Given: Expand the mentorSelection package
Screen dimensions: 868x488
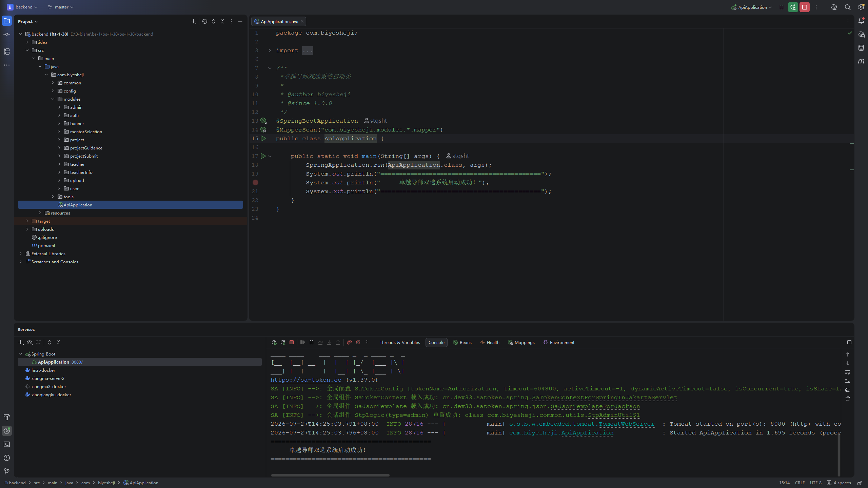Looking at the screenshot, I should click(x=59, y=132).
